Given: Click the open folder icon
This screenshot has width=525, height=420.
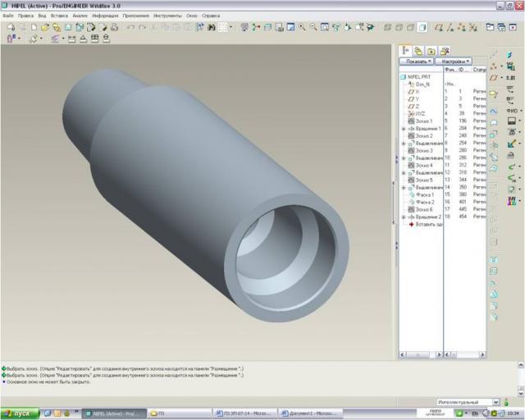Looking at the screenshot, I should (45, 27).
